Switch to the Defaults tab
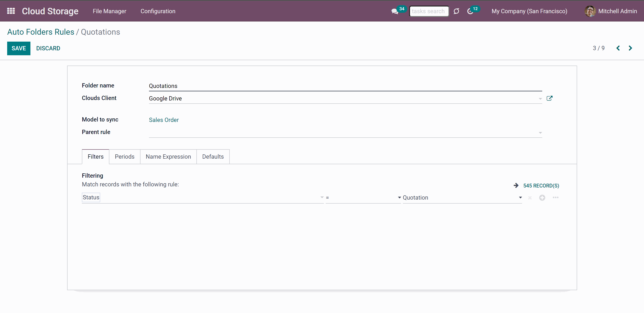 [213, 157]
